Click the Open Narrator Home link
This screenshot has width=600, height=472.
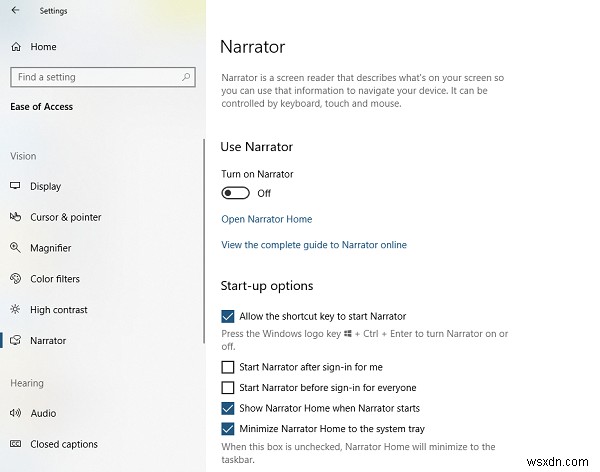267,219
